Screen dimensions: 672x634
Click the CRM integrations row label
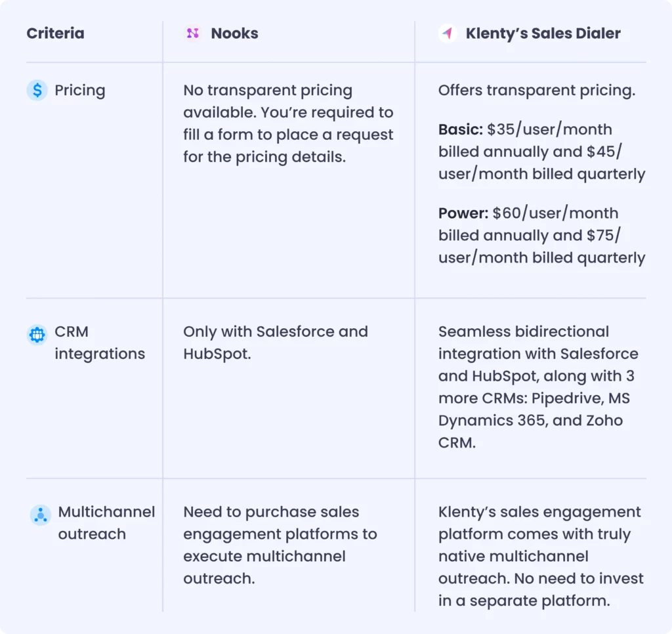tap(100, 343)
